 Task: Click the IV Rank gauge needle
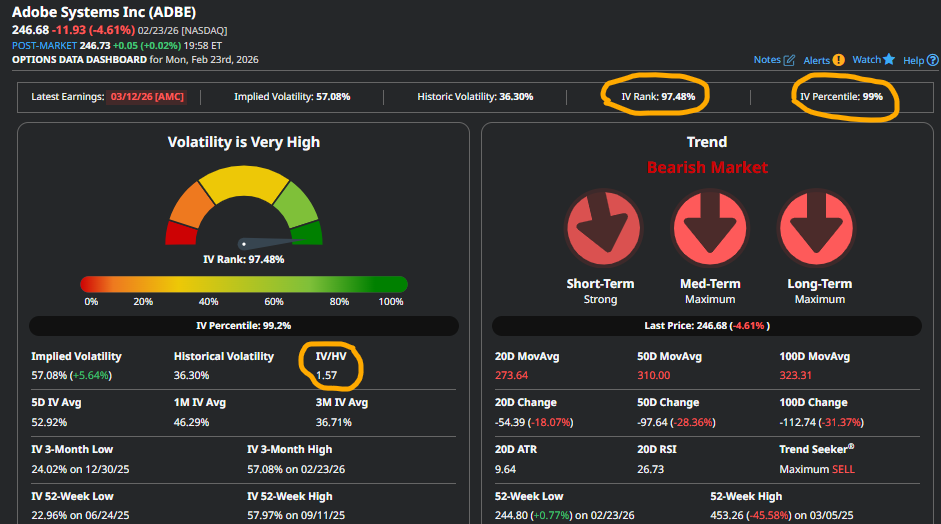(x=272, y=242)
